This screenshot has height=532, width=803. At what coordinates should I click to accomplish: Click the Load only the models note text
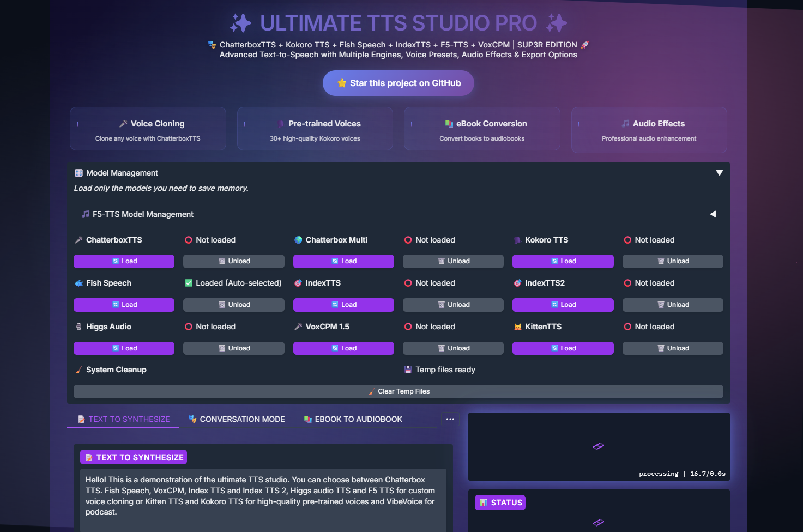(x=161, y=188)
